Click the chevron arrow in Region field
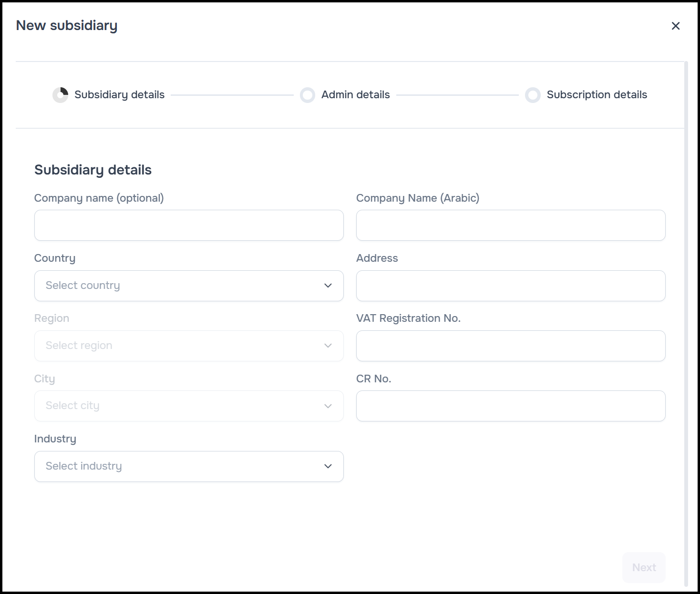The width and height of the screenshot is (700, 594). pos(328,346)
